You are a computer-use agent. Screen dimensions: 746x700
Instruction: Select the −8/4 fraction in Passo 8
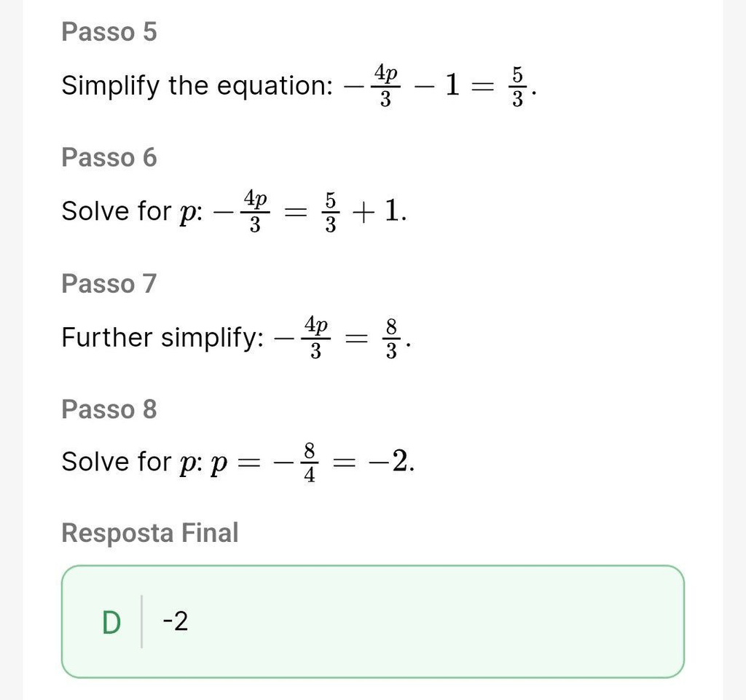(296, 463)
